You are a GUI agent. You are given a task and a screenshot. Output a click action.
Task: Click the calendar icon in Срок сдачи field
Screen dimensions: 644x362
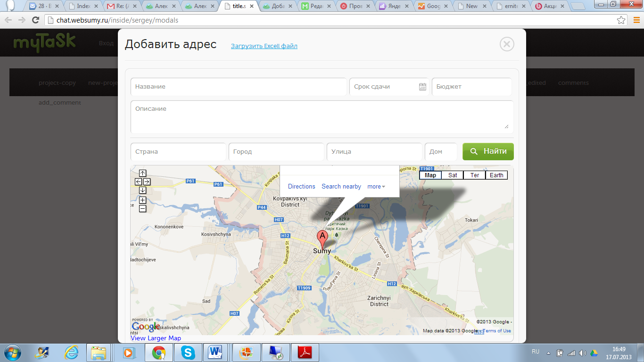[422, 87]
